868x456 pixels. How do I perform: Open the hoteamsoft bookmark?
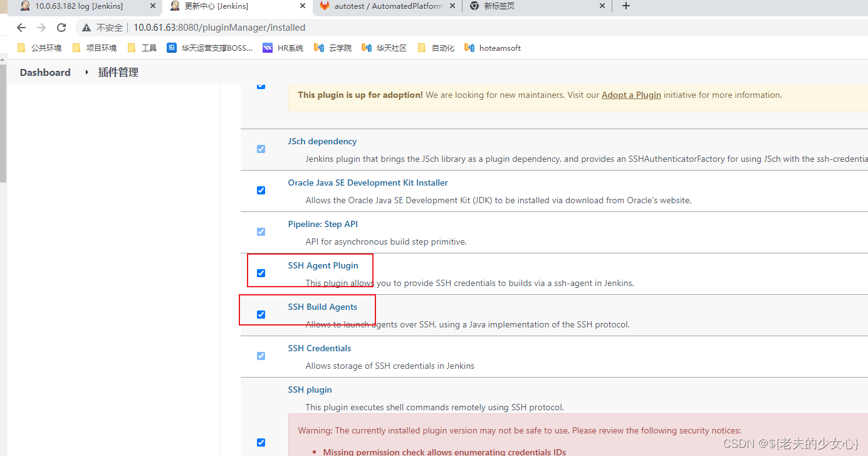(493, 48)
